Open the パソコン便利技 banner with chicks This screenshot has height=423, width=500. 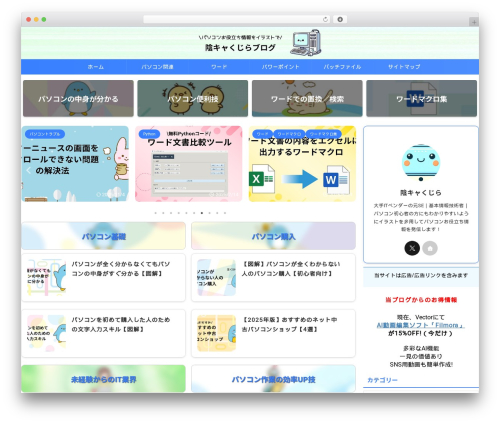click(x=193, y=98)
